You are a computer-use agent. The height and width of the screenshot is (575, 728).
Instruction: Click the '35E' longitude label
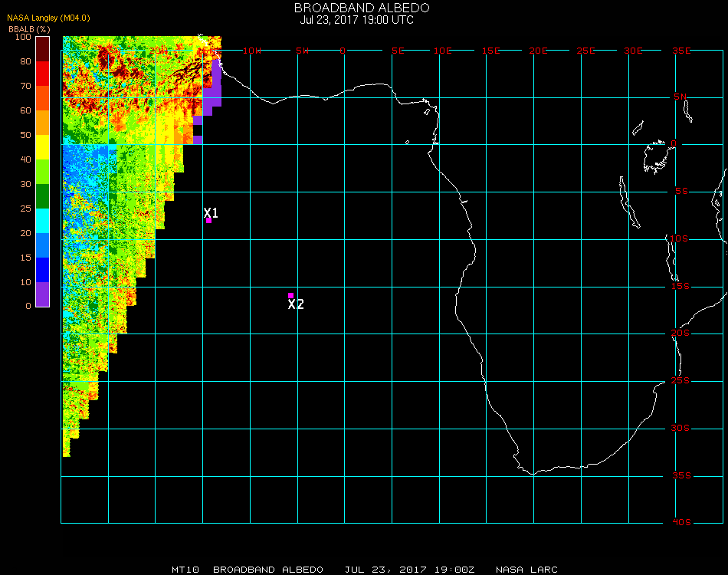[681, 51]
